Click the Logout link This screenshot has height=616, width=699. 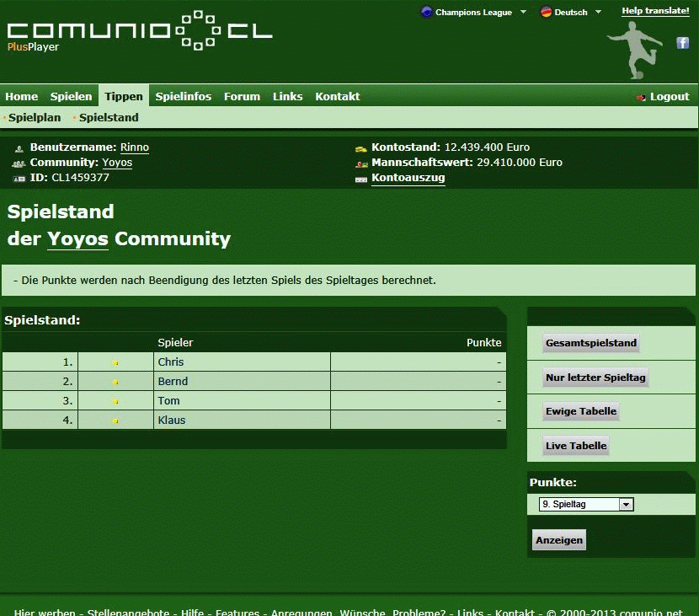pos(669,97)
